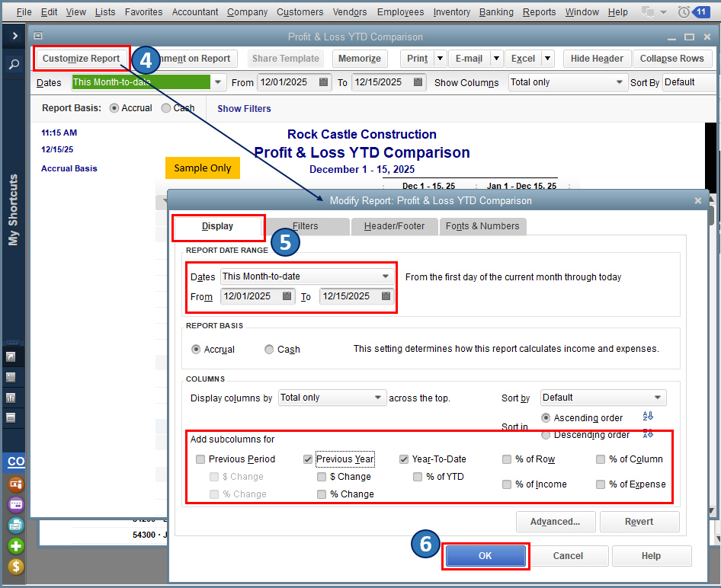Open the shortcut arrow icon in sidebar
The height and width of the screenshot is (588, 721).
pyautogui.click(x=11, y=357)
